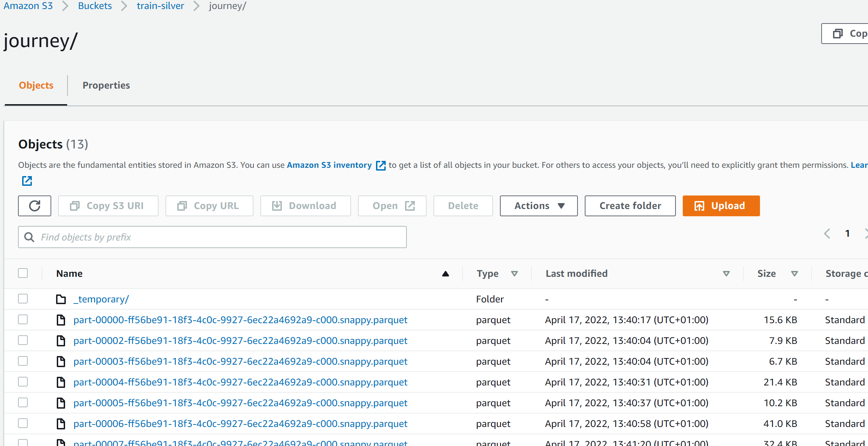Image resolution: width=868 pixels, height=446 pixels.
Task: Click the refresh objects icon button
Action: point(35,206)
